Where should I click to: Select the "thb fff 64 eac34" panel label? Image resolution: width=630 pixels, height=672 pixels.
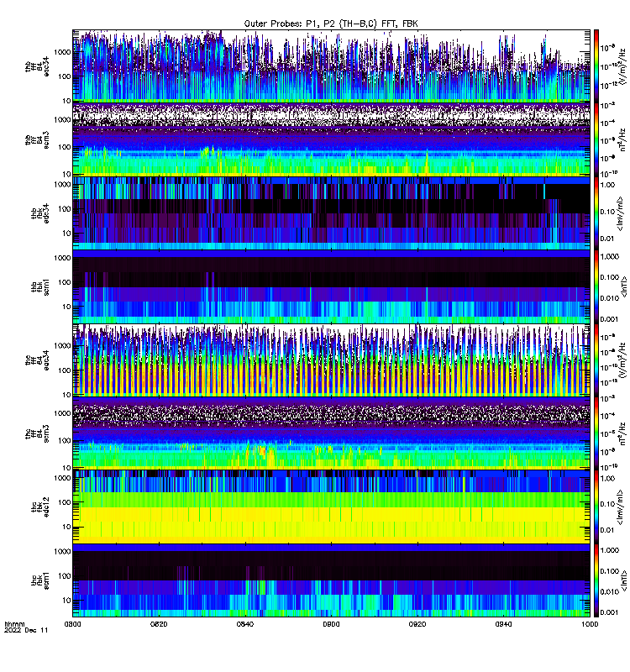tap(37, 66)
